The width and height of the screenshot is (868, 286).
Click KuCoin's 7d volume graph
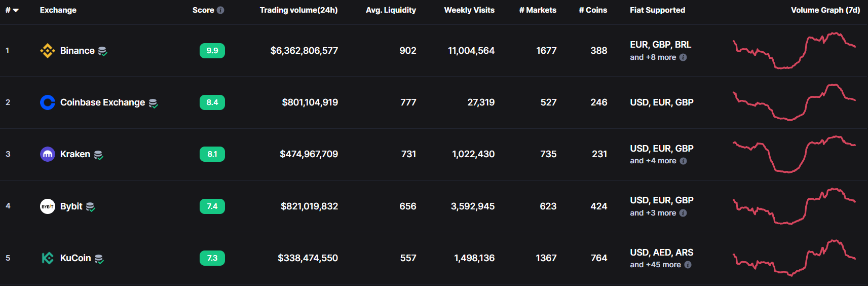(x=795, y=258)
